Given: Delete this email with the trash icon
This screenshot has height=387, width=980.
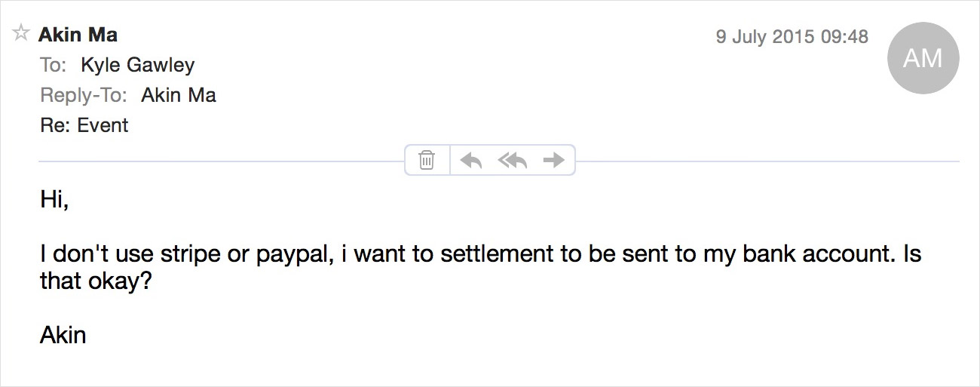Looking at the screenshot, I should [x=427, y=160].
